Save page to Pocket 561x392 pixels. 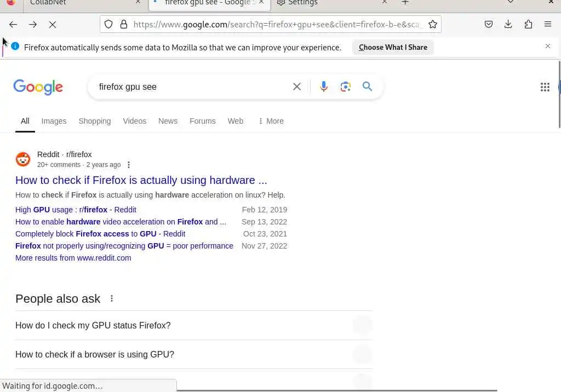(488, 24)
